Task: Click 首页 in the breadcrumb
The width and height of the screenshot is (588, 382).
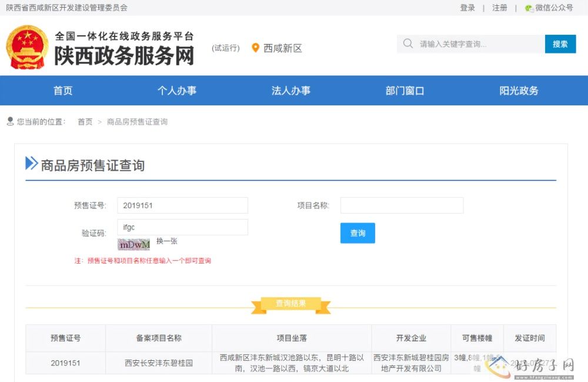Action: point(85,122)
